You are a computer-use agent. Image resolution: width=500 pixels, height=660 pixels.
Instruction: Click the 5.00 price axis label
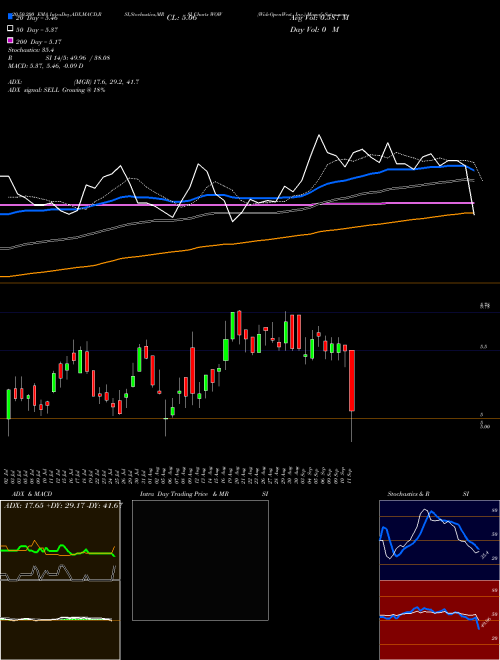(485, 426)
